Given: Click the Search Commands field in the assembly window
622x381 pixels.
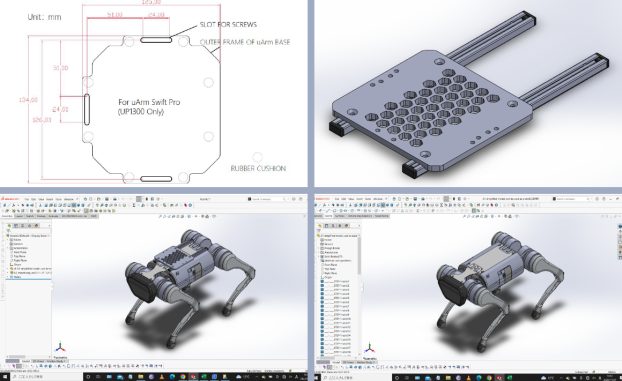Looking at the screenshot, I should pyautogui.click(x=266, y=199).
